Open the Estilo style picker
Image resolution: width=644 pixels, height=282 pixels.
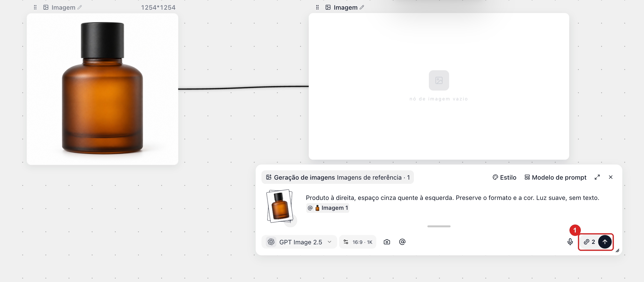coord(504,177)
